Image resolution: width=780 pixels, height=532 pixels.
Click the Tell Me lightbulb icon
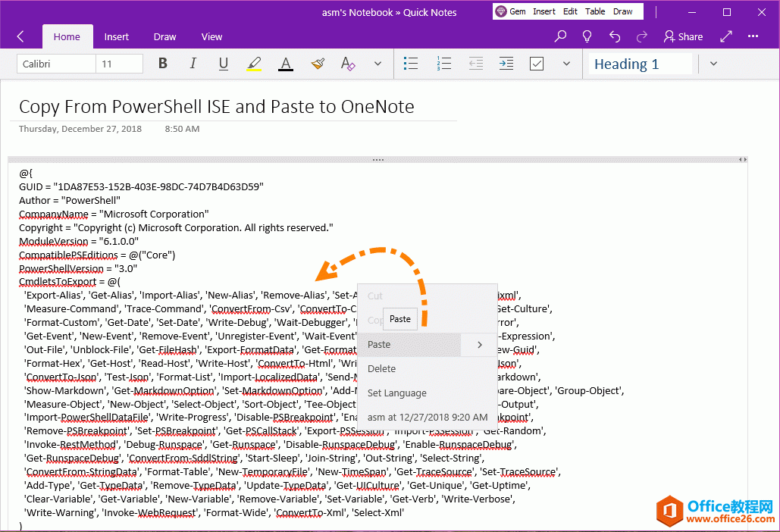point(587,36)
